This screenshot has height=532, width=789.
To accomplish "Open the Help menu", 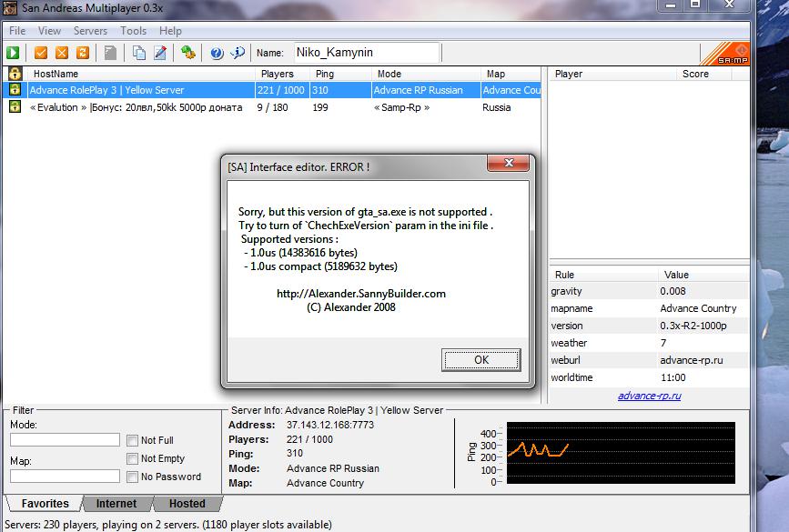I will point(170,31).
